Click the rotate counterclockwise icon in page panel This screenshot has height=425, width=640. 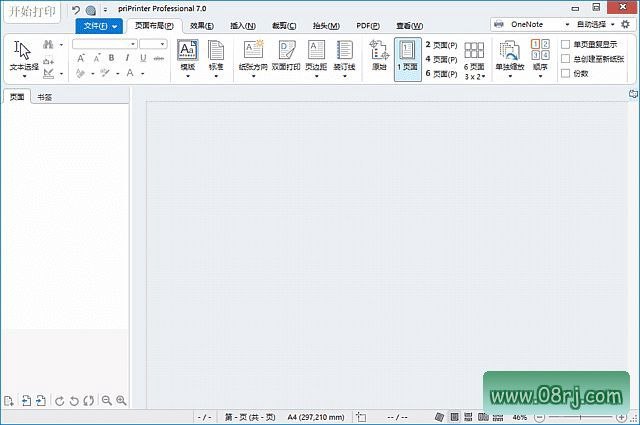tap(74, 401)
